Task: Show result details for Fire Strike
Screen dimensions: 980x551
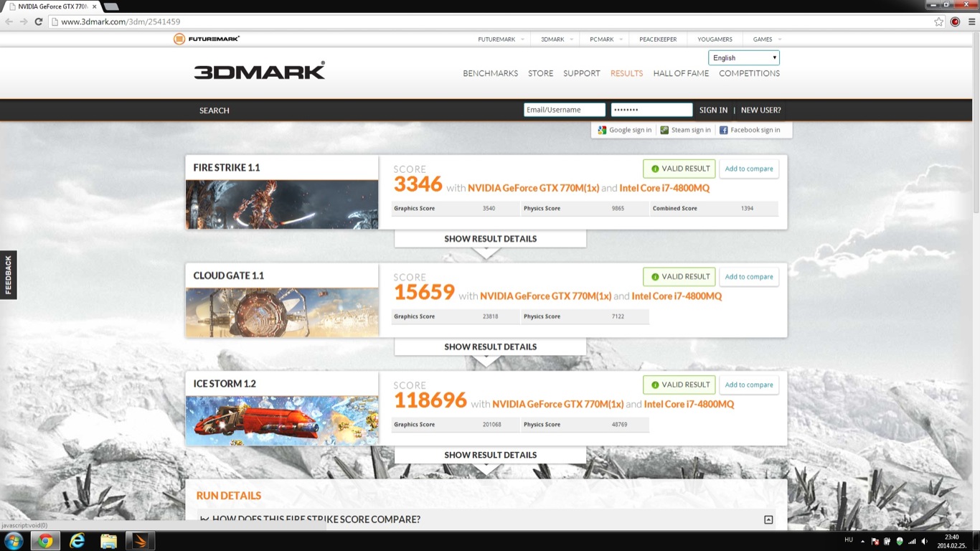Action: (490, 239)
